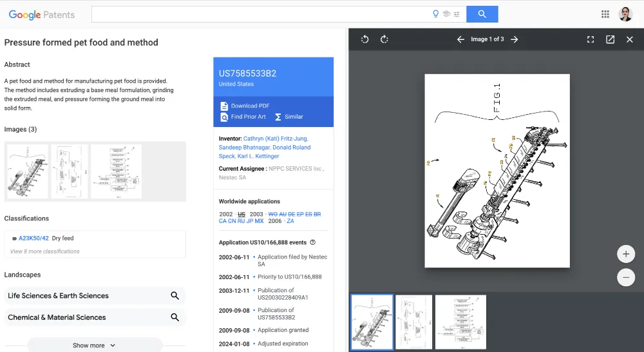
Task: Expand the Show more section
Action: click(95, 346)
